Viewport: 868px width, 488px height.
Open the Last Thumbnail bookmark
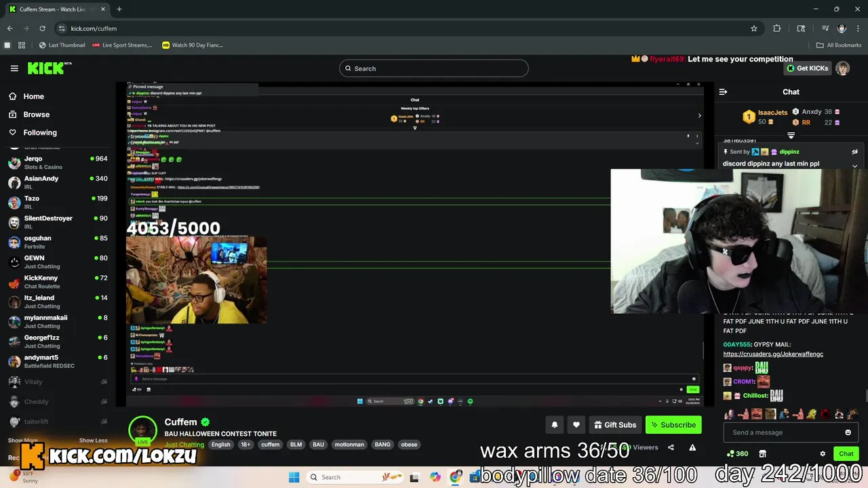62,45
